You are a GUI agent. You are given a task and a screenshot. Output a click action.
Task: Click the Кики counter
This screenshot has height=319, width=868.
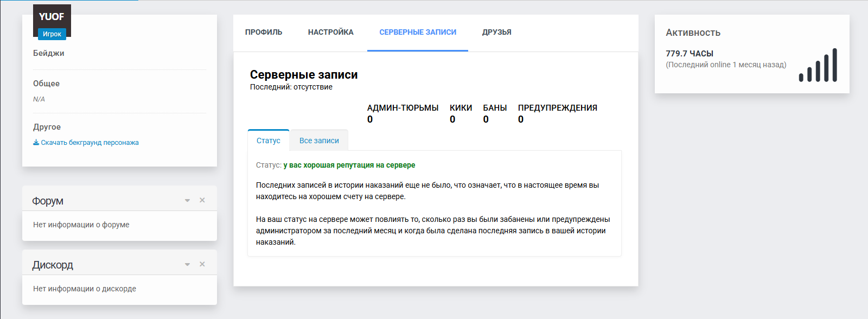point(461,113)
